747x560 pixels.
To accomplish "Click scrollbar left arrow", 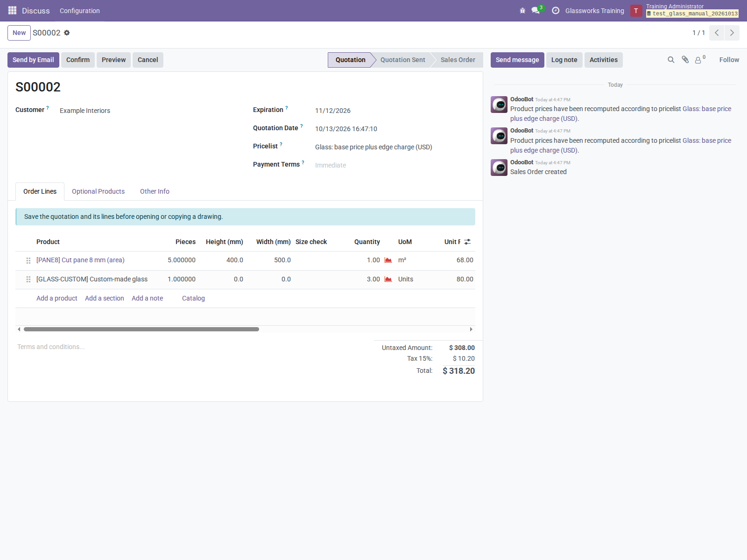I will pos(19,329).
